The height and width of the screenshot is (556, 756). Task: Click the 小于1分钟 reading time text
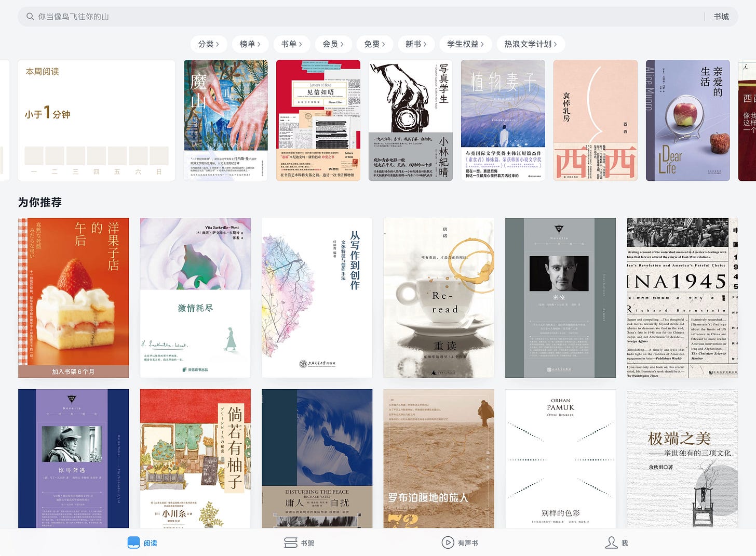pyautogui.click(x=47, y=113)
